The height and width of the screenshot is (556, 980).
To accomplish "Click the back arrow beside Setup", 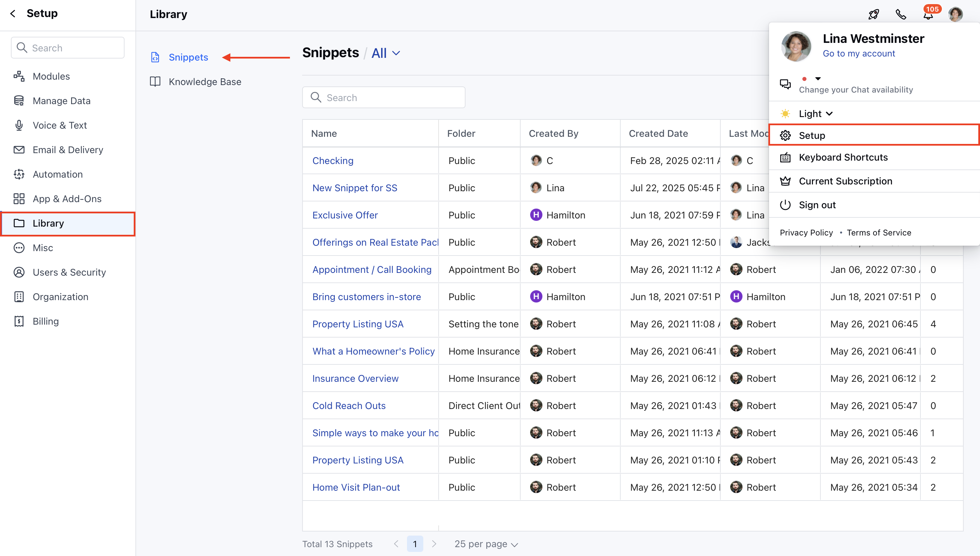I will (x=13, y=14).
